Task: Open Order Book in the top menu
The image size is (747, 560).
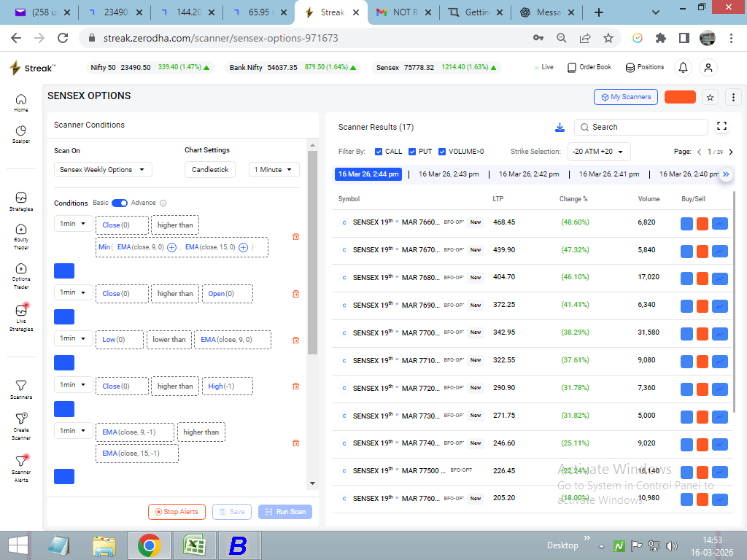Action: coord(589,67)
